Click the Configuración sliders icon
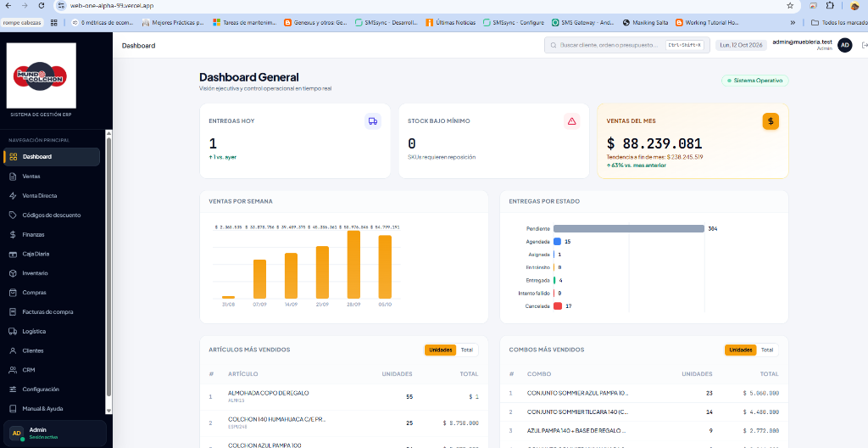 click(x=14, y=389)
